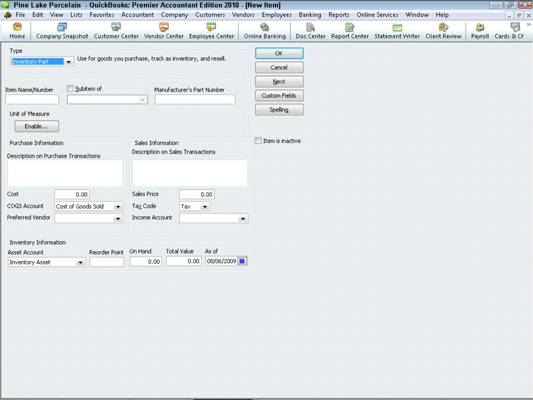Image resolution: width=533 pixels, height=400 pixels.
Task: Click the Item Name/Number input field
Action: click(x=32, y=100)
